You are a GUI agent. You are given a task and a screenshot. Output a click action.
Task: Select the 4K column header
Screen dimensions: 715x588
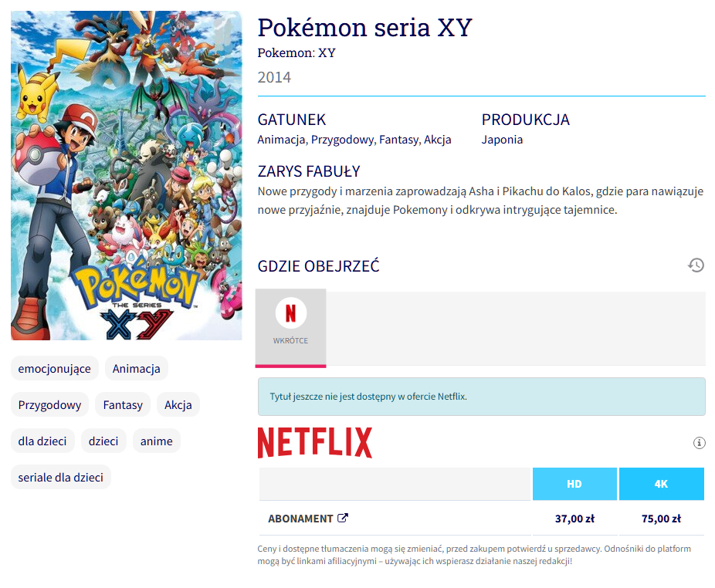click(x=661, y=484)
